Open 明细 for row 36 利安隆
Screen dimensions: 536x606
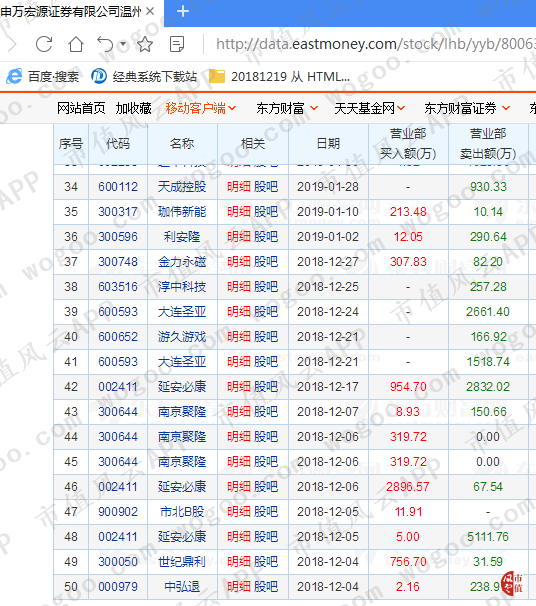point(238,237)
